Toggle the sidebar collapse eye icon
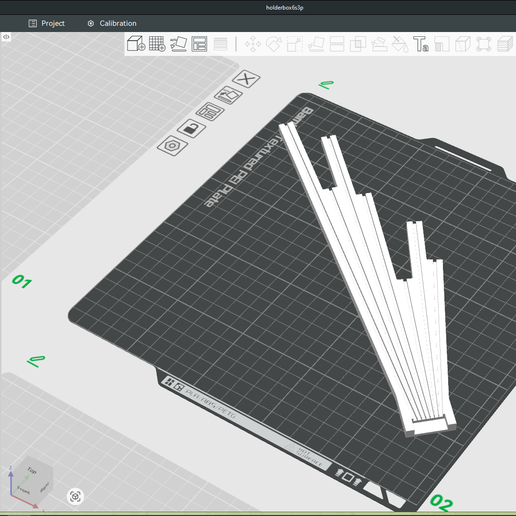Image resolution: width=516 pixels, height=516 pixels. click(6, 37)
